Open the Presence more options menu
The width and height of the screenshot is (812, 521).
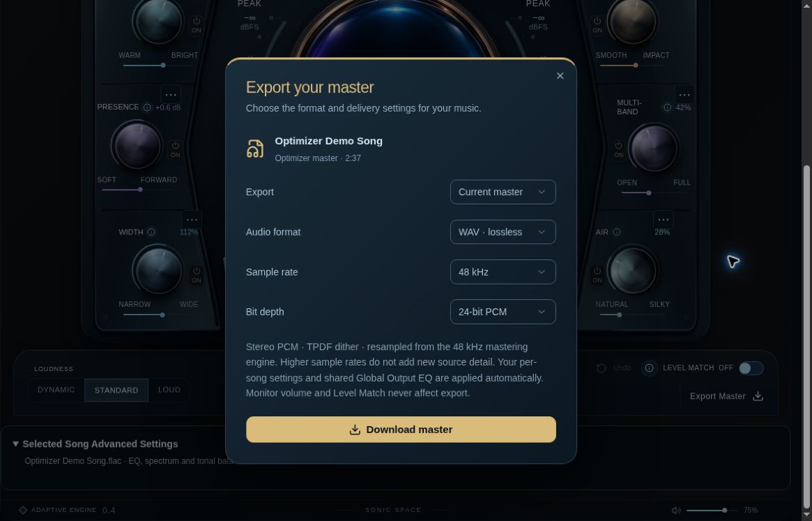click(x=170, y=95)
